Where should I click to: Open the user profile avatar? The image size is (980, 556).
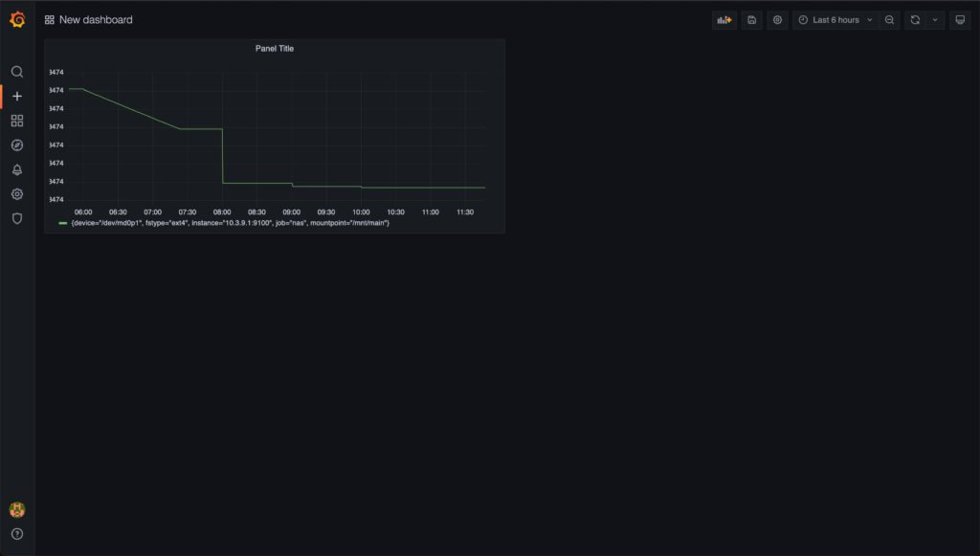tap(17, 510)
